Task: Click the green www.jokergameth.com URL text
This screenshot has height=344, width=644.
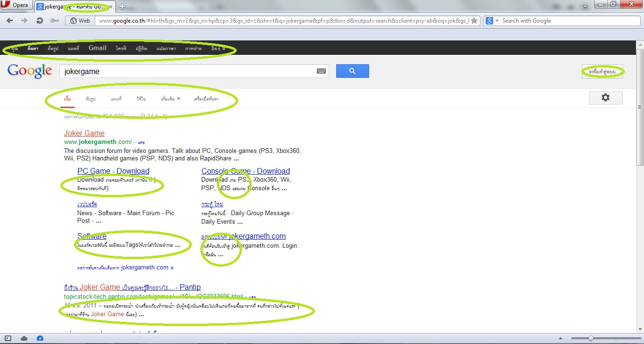Action: coord(98,142)
